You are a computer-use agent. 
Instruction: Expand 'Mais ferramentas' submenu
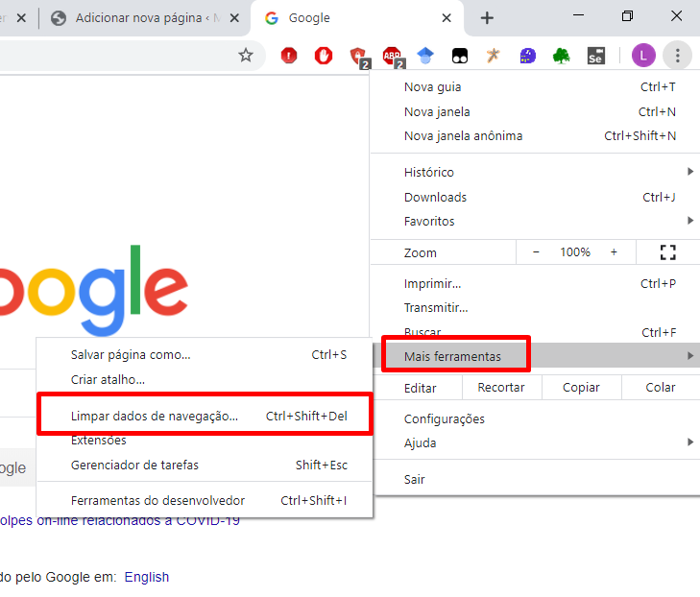535,356
